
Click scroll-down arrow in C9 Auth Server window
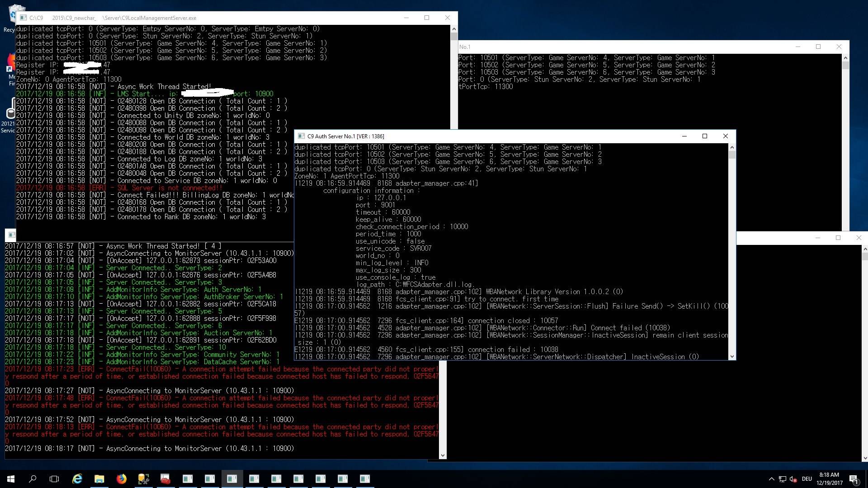tap(732, 357)
